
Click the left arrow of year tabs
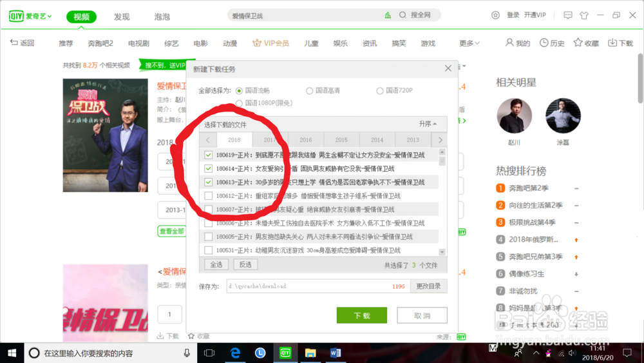[208, 140]
